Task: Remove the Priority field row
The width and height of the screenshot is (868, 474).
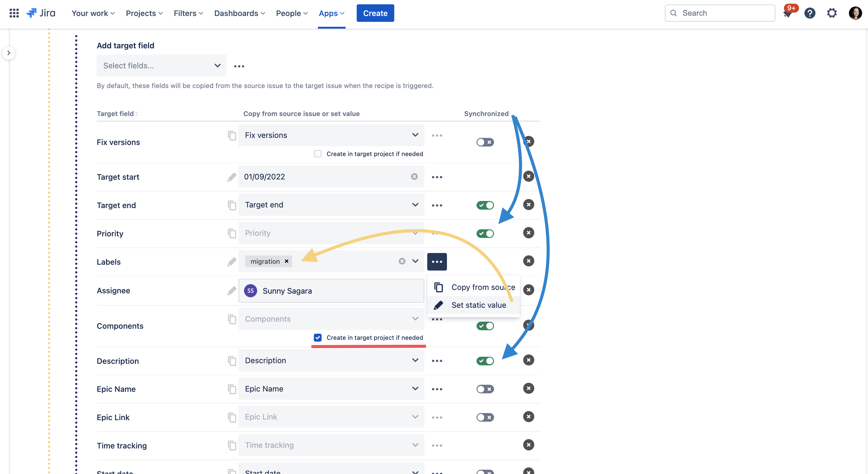Action: (528, 233)
